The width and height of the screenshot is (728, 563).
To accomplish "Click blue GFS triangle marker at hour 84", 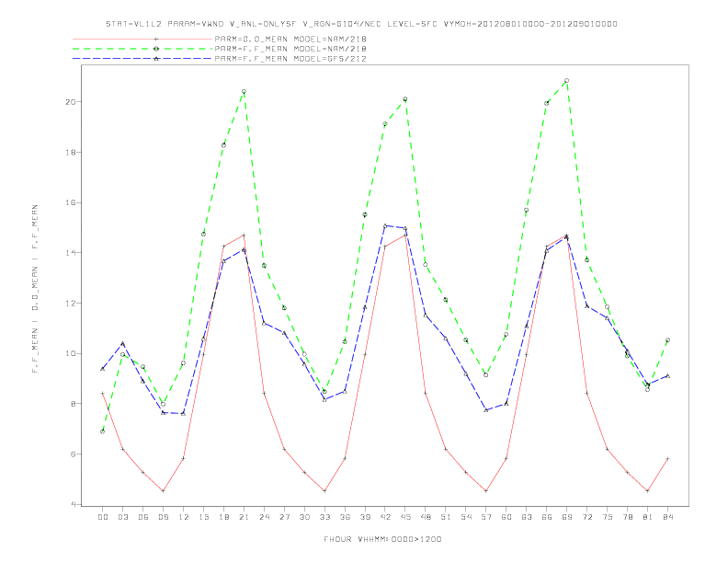I will point(667,376).
